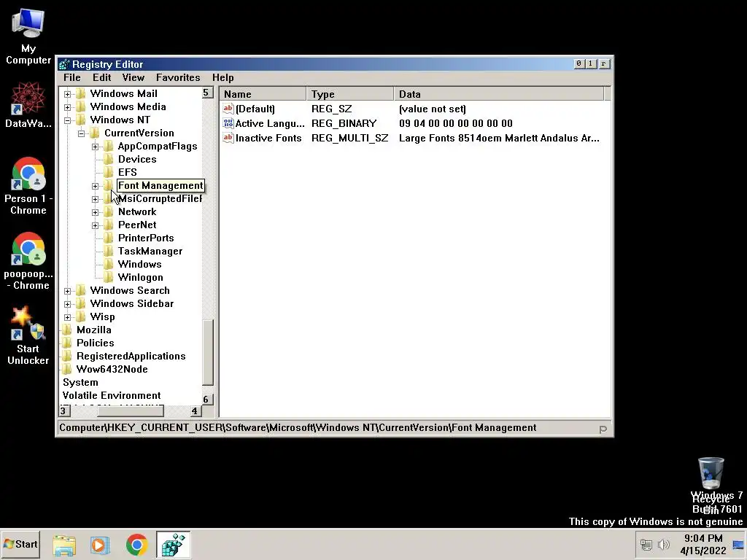Screen dimensions: 747x560
Task: Expand the Network key
Action: tap(96, 212)
